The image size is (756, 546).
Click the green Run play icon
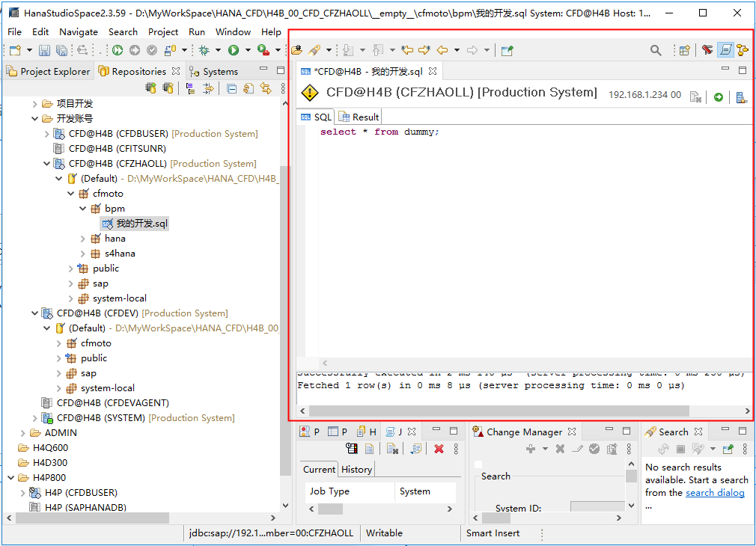pos(234,50)
